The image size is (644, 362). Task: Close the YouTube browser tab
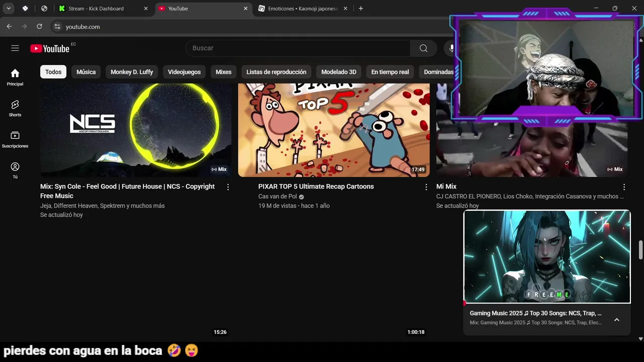tap(246, 9)
